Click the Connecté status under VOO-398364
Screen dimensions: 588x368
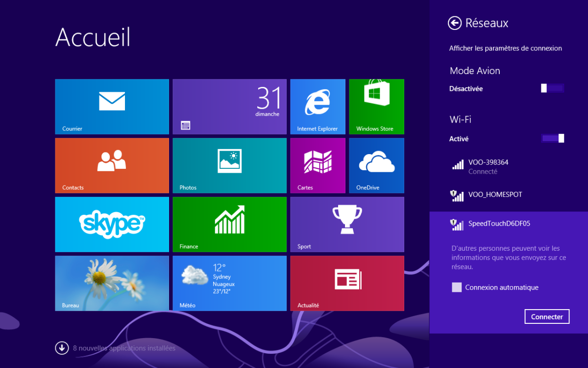click(x=483, y=172)
